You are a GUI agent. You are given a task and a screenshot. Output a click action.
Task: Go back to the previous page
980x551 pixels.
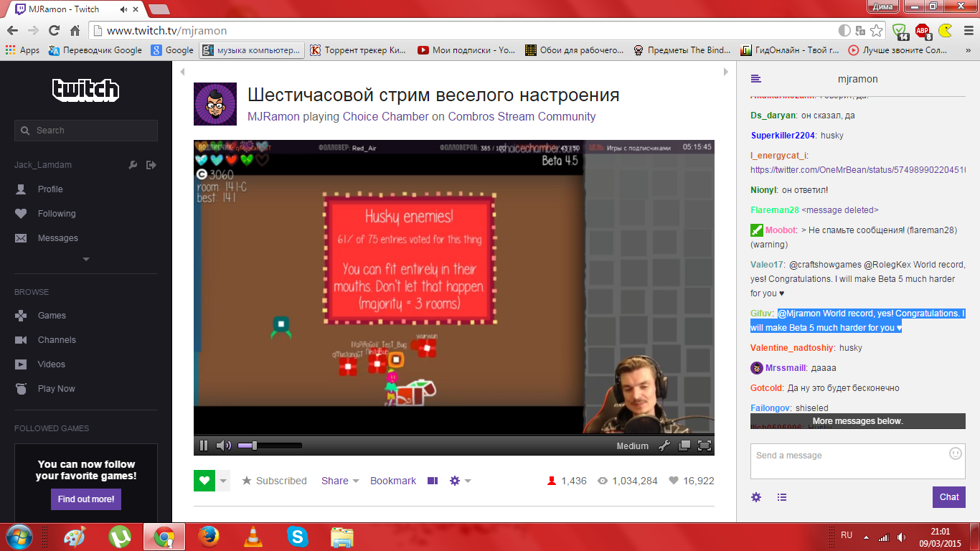pyautogui.click(x=12, y=31)
